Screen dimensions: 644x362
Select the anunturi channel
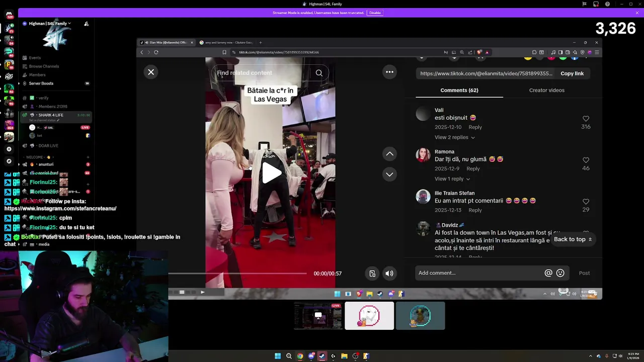[46, 164]
